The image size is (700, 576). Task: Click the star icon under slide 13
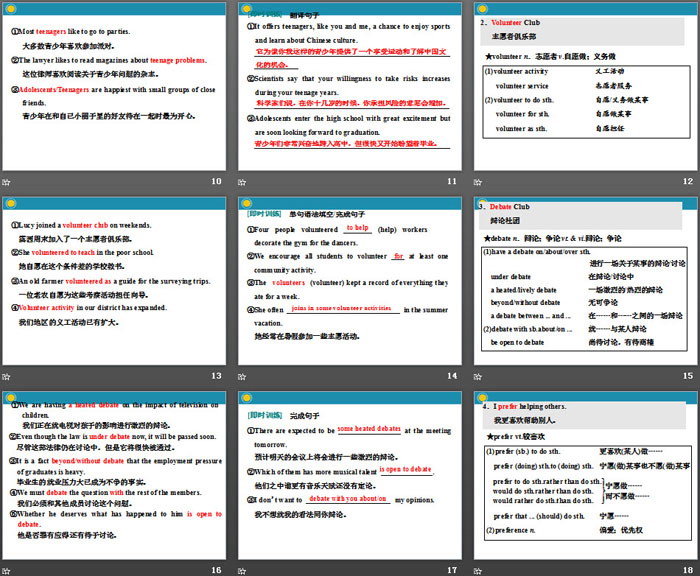click(8, 375)
